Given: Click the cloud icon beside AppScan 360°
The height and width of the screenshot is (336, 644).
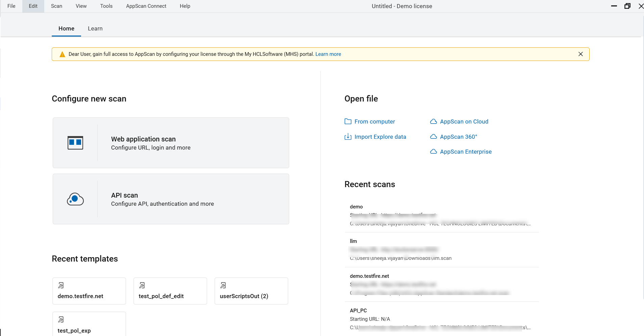Looking at the screenshot, I should pos(433,137).
